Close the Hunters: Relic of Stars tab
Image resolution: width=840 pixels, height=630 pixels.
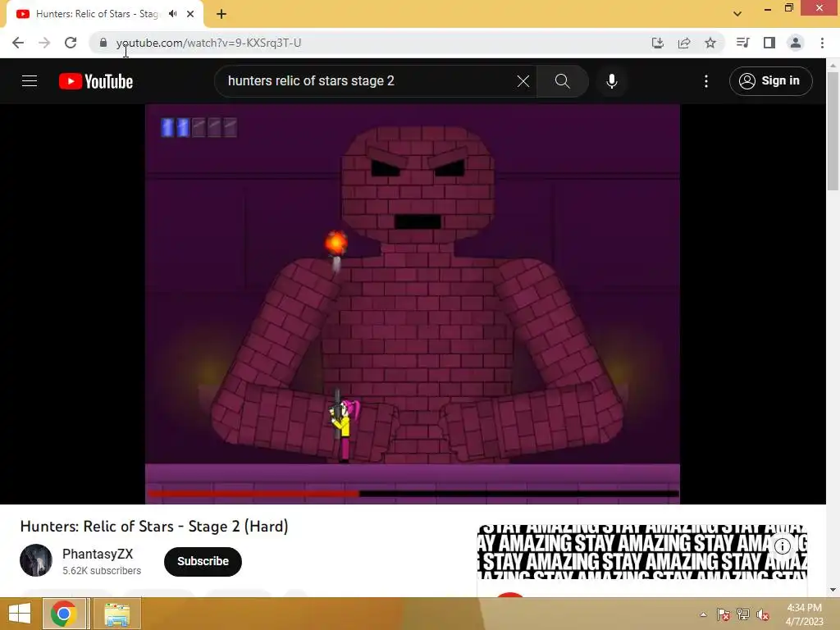point(190,14)
